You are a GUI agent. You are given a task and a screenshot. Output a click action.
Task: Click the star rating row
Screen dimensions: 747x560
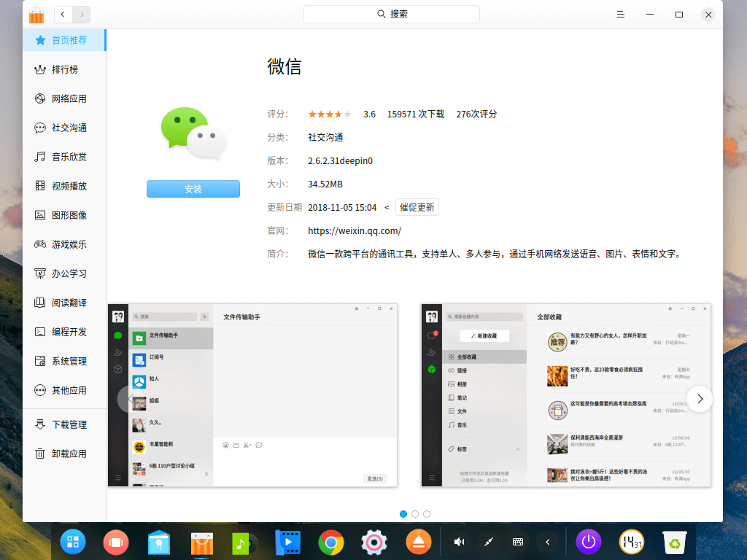click(x=330, y=114)
